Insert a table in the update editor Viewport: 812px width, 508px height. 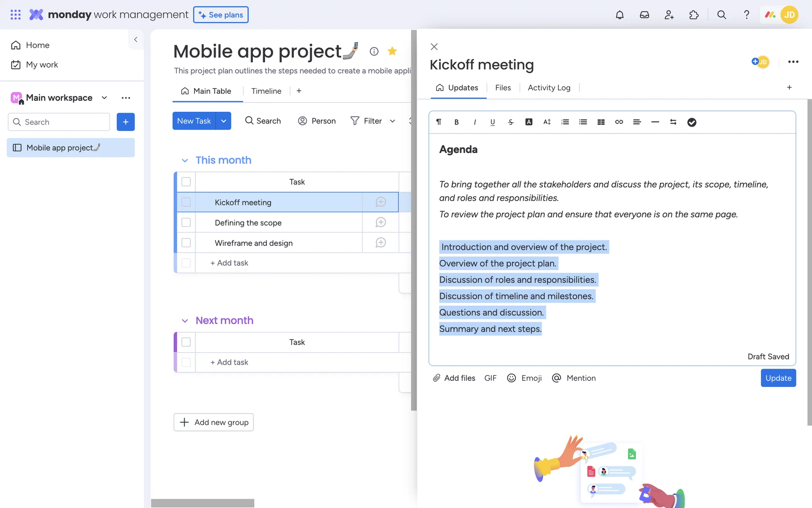click(x=601, y=122)
